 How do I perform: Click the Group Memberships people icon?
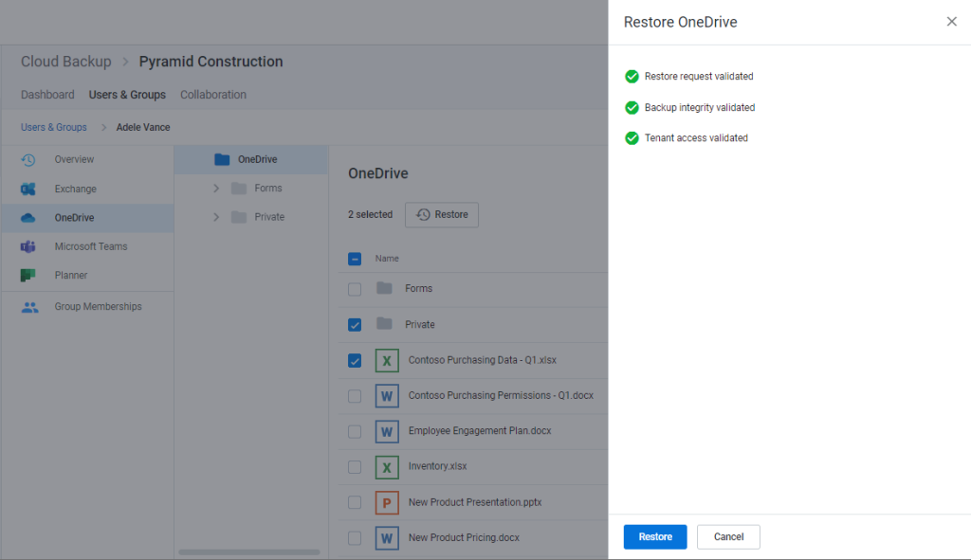pyautogui.click(x=29, y=307)
